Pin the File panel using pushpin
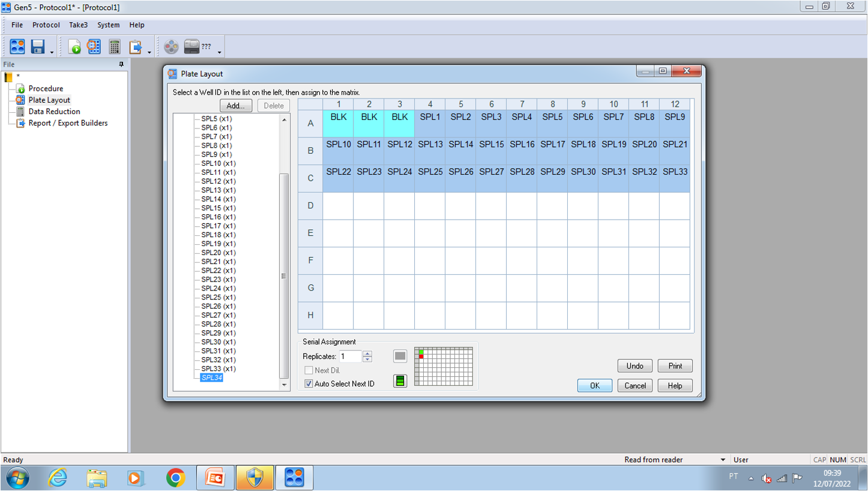Image resolution: width=868 pixels, height=491 pixels. click(121, 64)
